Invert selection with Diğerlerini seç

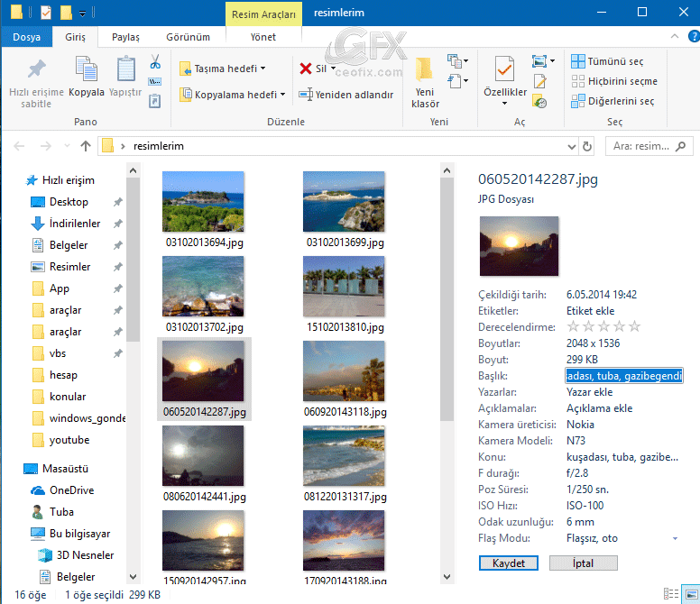tap(612, 101)
